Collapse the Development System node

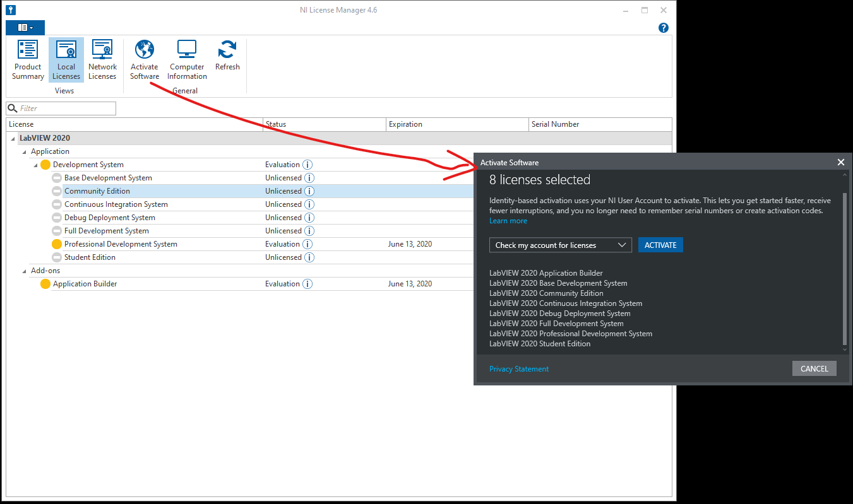pyautogui.click(x=36, y=165)
